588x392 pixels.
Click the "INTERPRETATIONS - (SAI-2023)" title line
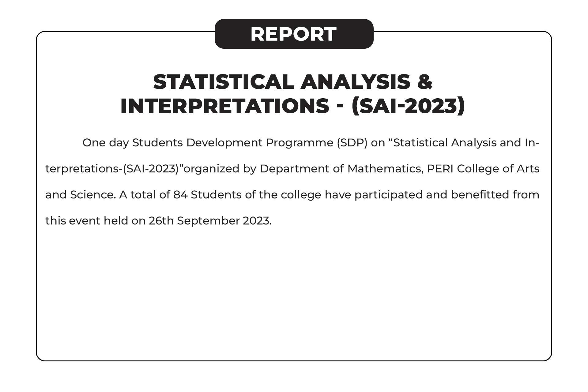pyautogui.click(x=292, y=106)
